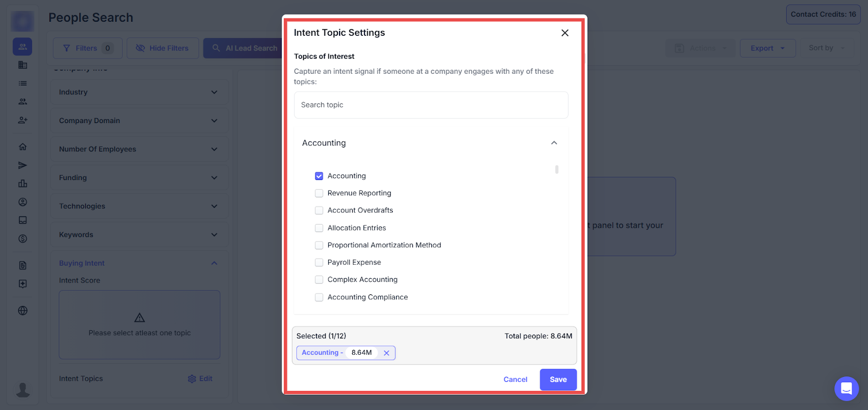Save the intent topic settings
Viewport: 868px width, 410px height.
tap(558, 380)
